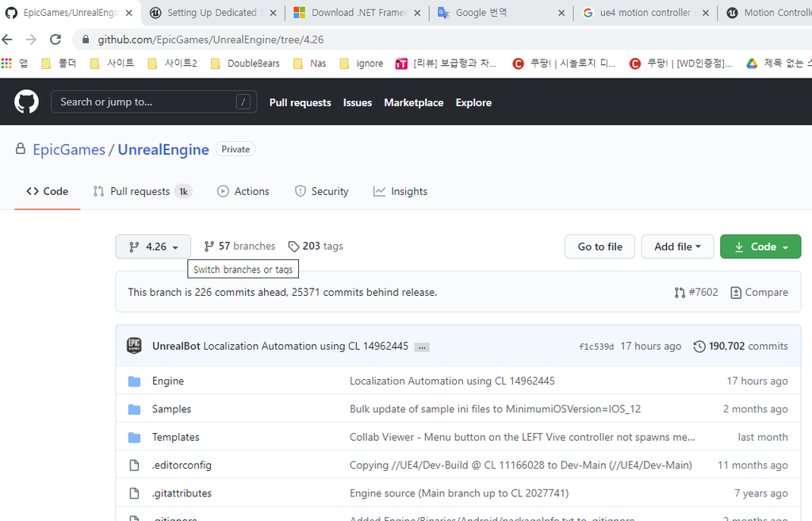This screenshot has width=812, height=521.
Task: Open the DoubleBears bookmark folder
Action: (246, 63)
